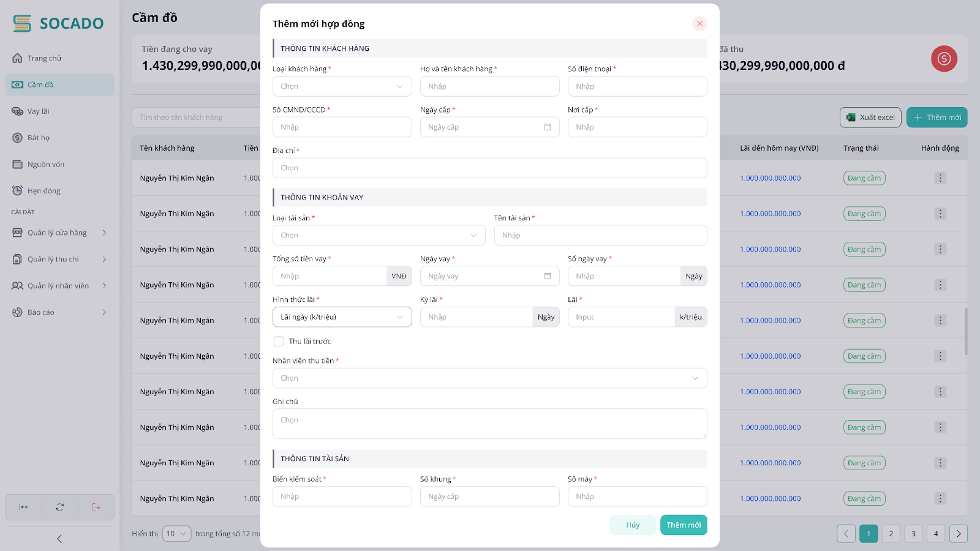Expand the Loại tài sản dropdown
980x551 pixels.
(379, 235)
